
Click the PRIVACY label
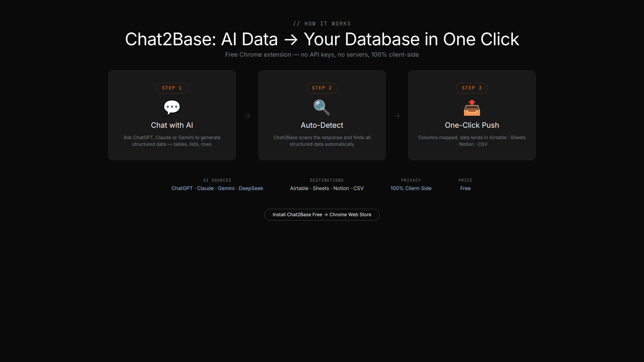pyautogui.click(x=411, y=180)
